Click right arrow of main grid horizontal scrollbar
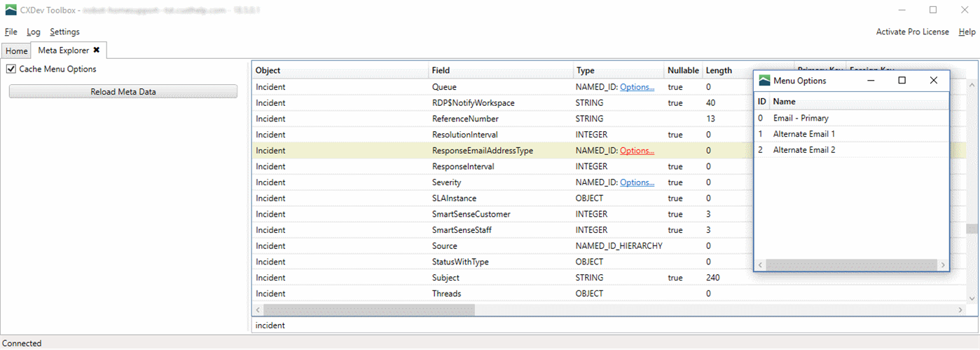 (961, 309)
